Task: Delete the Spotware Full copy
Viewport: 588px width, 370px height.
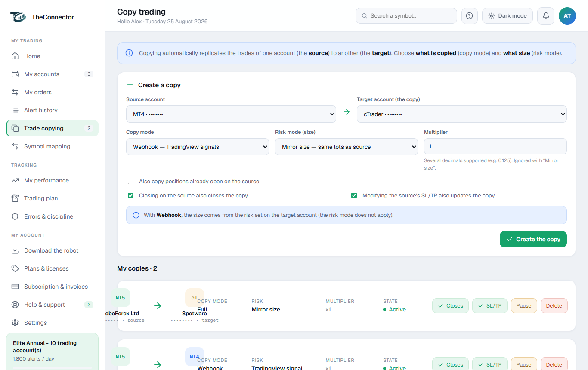Action: [554, 306]
